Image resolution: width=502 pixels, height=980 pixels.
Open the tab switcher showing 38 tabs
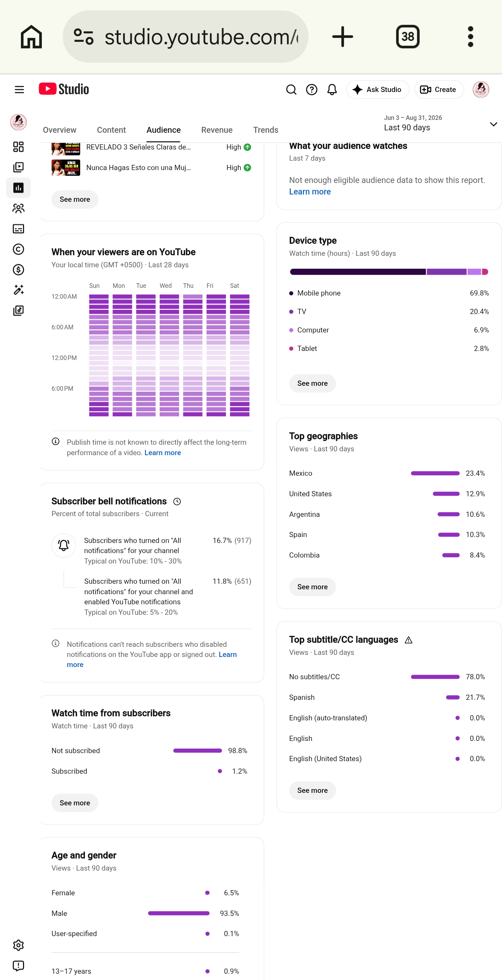pyautogui.click(x=408, y=37)
